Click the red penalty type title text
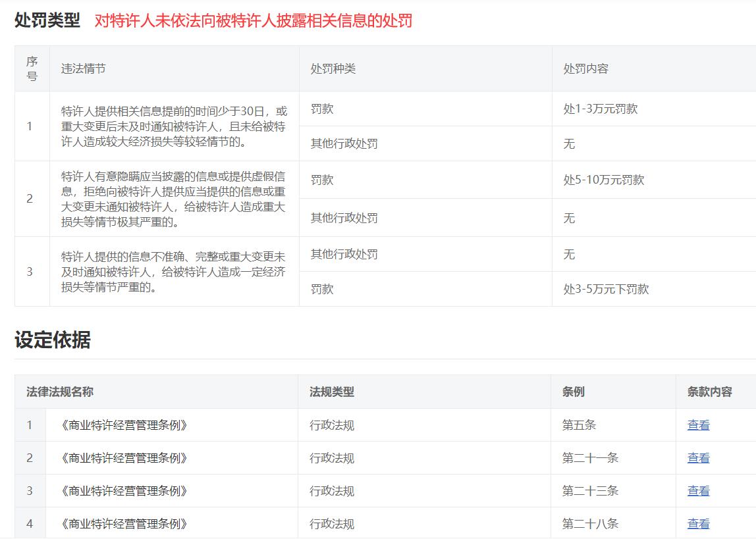Image resolution: width=756 pixels, height=539 pixels. 253,21
